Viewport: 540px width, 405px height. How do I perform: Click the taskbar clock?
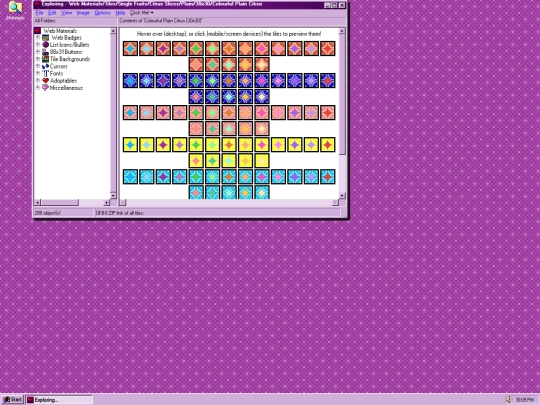pos(525,399)
